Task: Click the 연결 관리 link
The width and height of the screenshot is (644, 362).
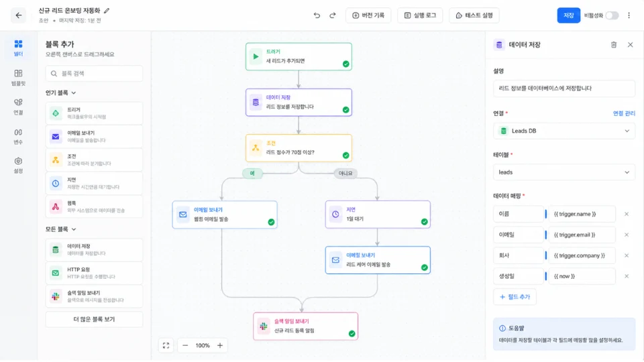Action: tap(624, 113)
